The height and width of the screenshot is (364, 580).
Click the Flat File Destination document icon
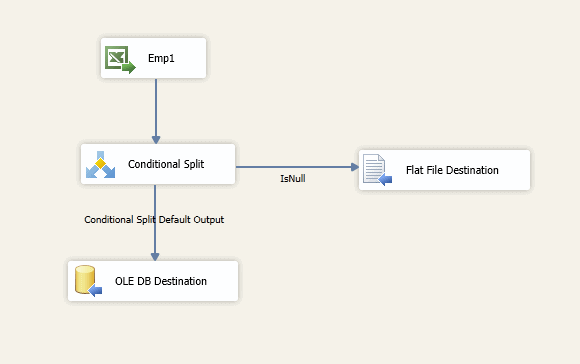coord(377,169)
